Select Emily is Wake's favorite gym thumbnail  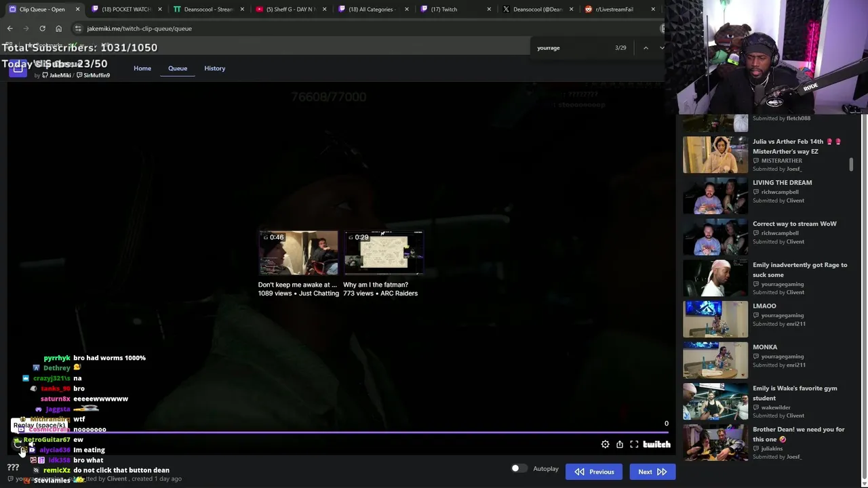point(715,401)
